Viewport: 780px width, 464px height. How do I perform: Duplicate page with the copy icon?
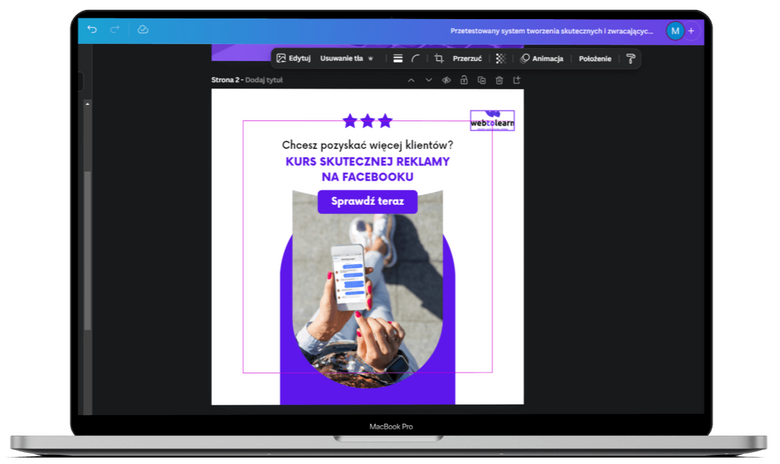point(481,80)
